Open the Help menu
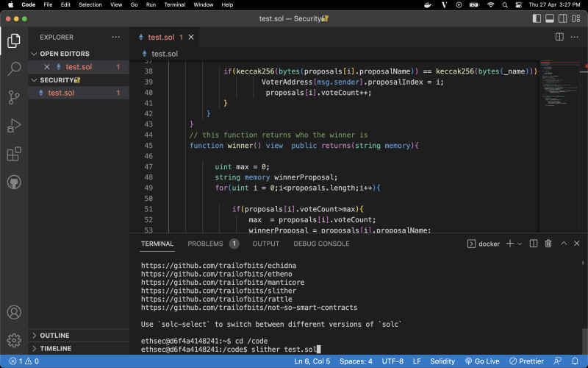The image size is (588, 368). click(227, 5)
